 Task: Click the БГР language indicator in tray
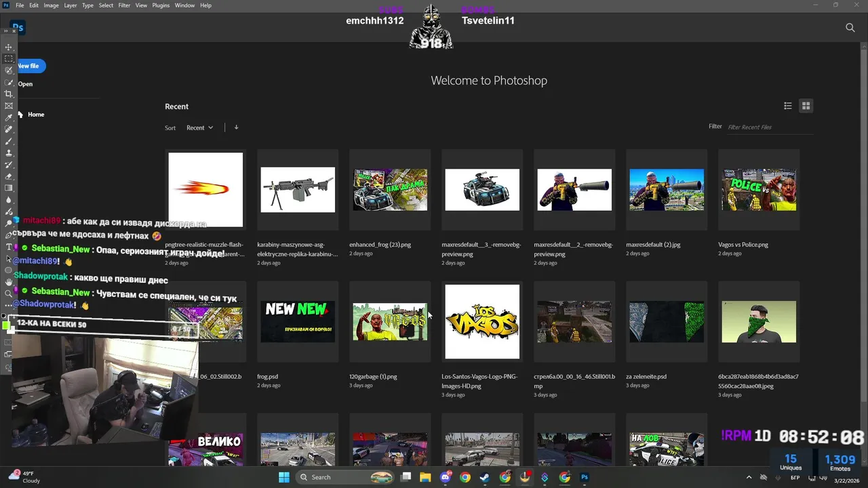pyautogui.click(x=795, y=477)
